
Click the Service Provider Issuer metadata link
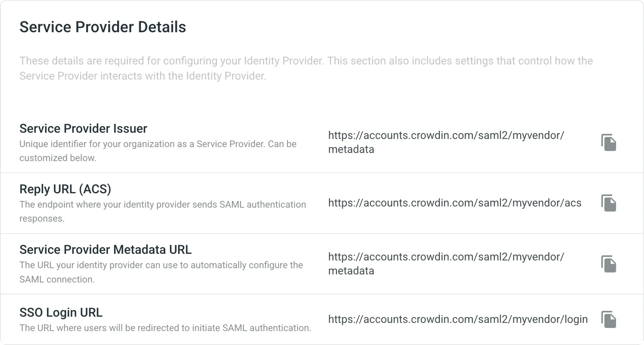pyautogui.click(x=446, y=142)
